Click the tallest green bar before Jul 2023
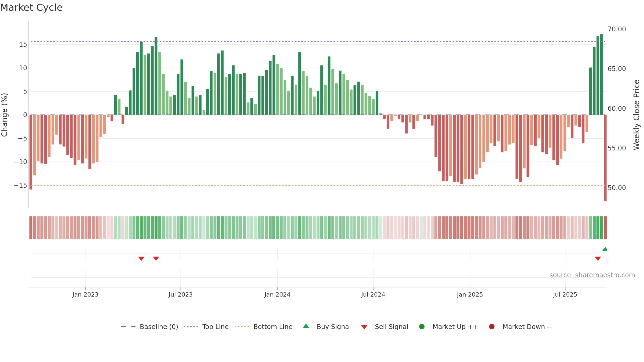 [x=156, y=76]
